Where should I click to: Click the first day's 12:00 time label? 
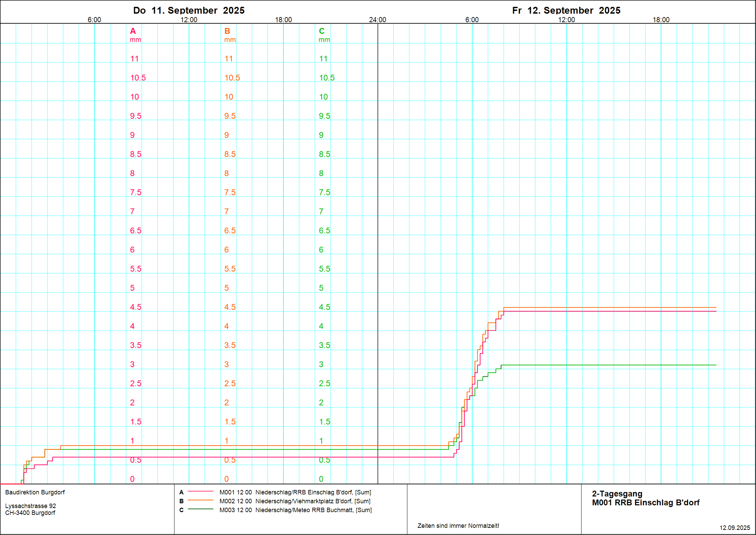189,20
